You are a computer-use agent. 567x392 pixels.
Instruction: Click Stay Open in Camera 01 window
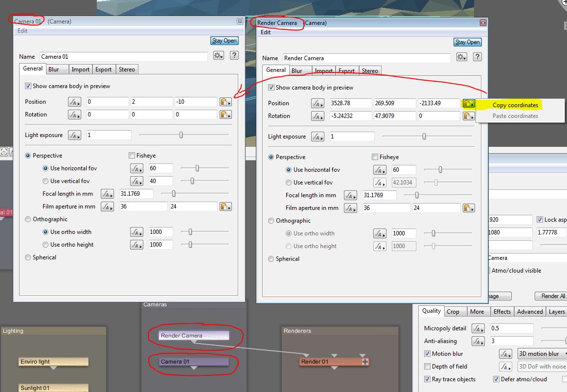click(224, 41)
